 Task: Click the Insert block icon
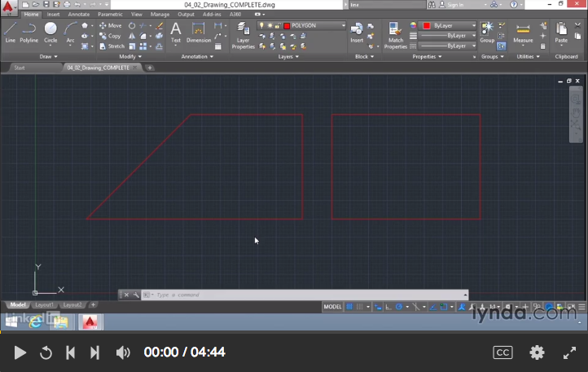click(357, 31)
